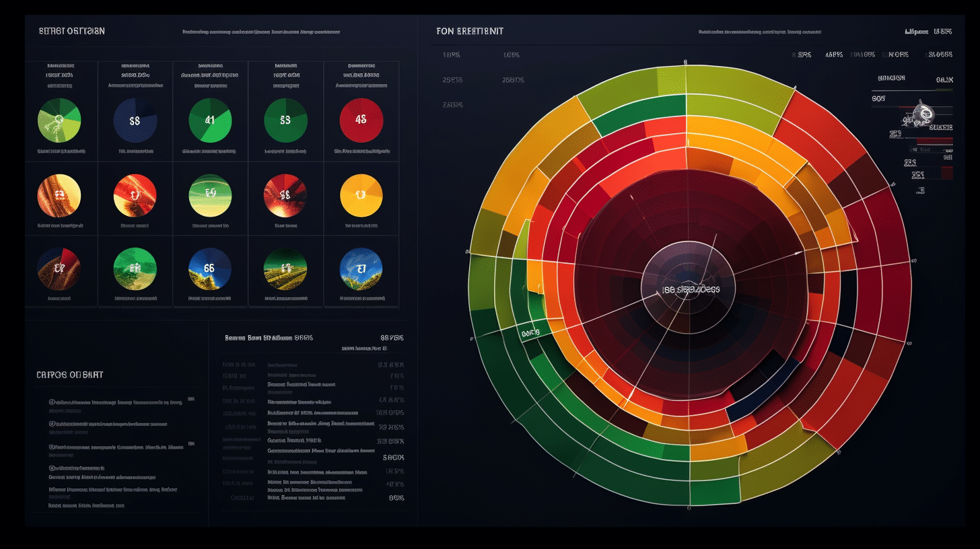The height and width of the screenshot is (549, 980).
Task: Click the FON BREETENIT panel heading
Action: tap(469, 32)
